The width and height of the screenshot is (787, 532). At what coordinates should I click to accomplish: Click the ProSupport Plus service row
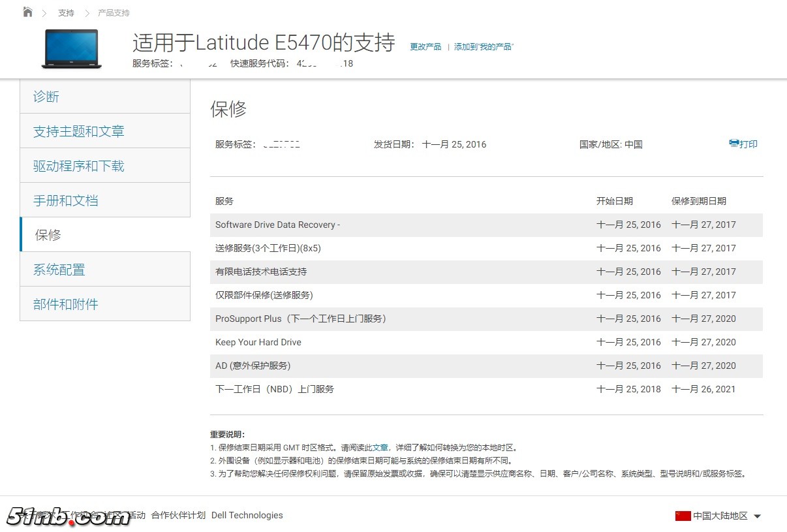301,319
